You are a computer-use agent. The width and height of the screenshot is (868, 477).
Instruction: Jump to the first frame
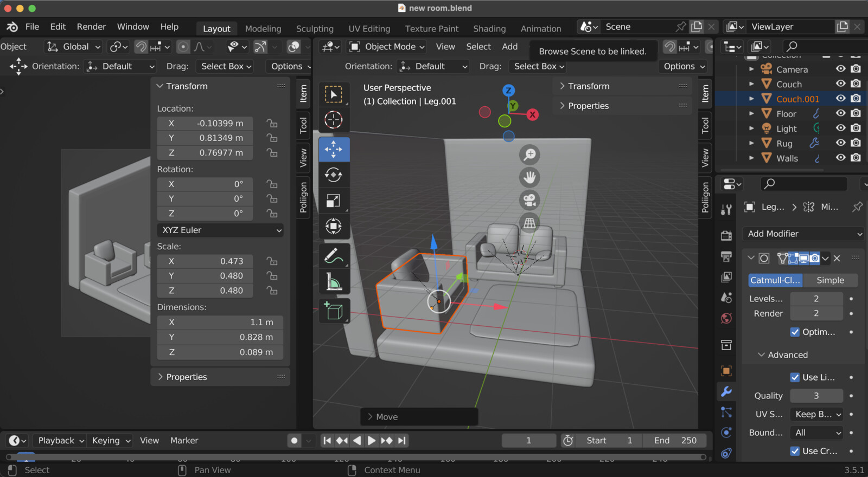[327, 441]
